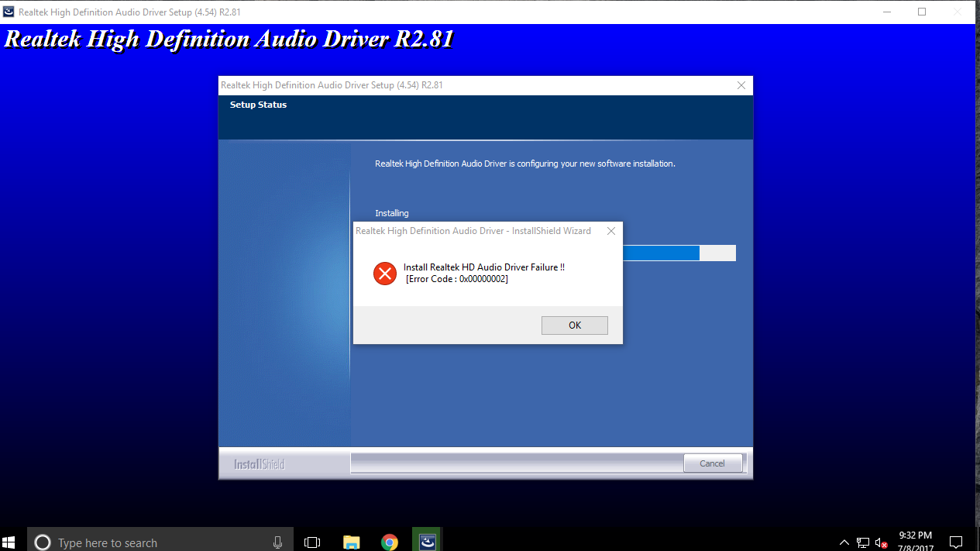Open the network status tray icon
The width and height of the screenshot is (980, 551).
[863, 542]
